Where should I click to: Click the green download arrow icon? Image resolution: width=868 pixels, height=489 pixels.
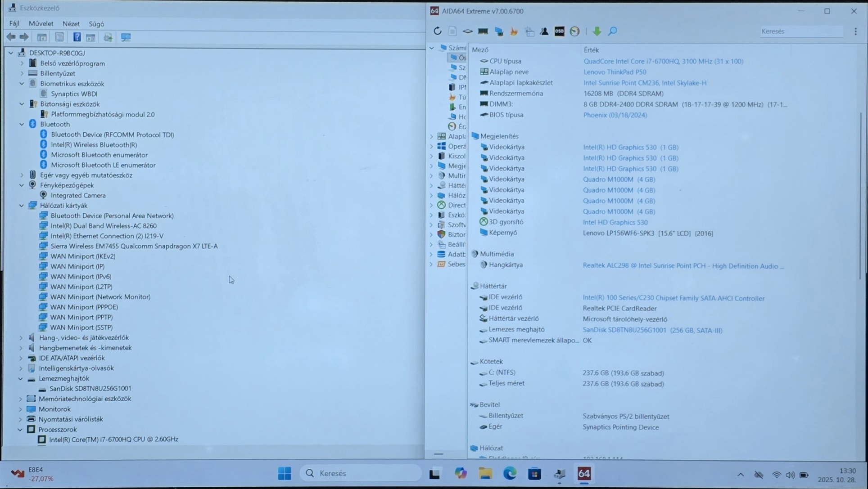point(597,31)
